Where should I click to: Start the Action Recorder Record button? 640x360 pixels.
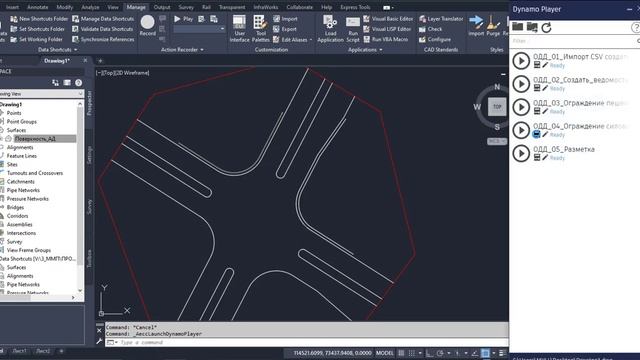coord(147,25)
